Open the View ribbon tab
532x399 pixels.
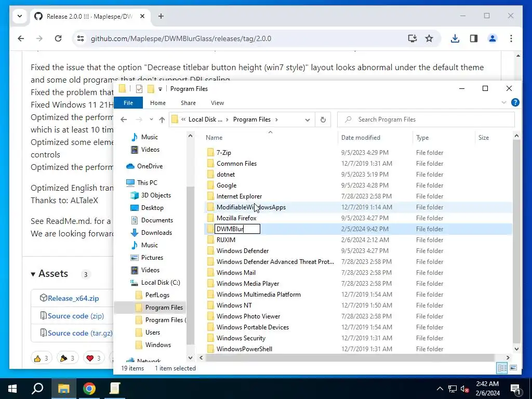217,103
